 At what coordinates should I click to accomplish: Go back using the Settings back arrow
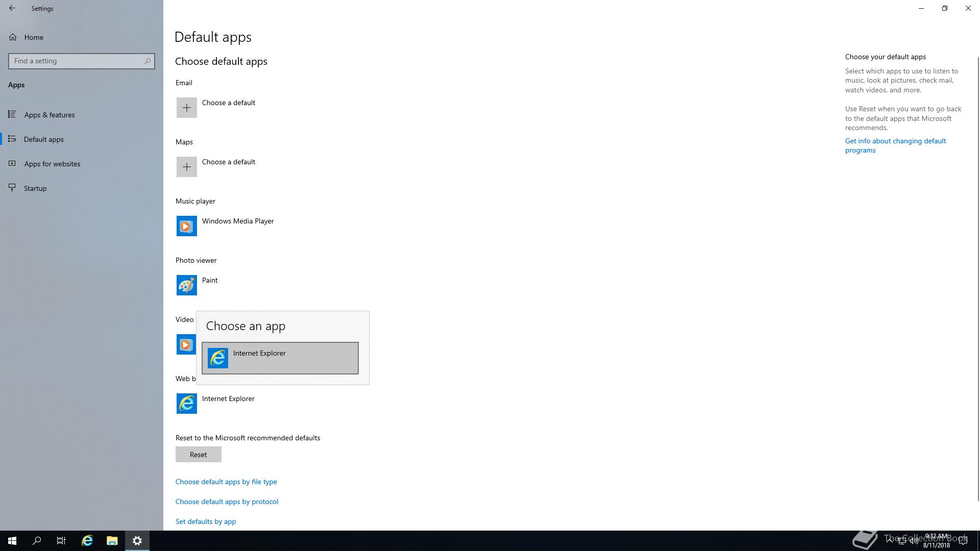[x=12, y=8]
